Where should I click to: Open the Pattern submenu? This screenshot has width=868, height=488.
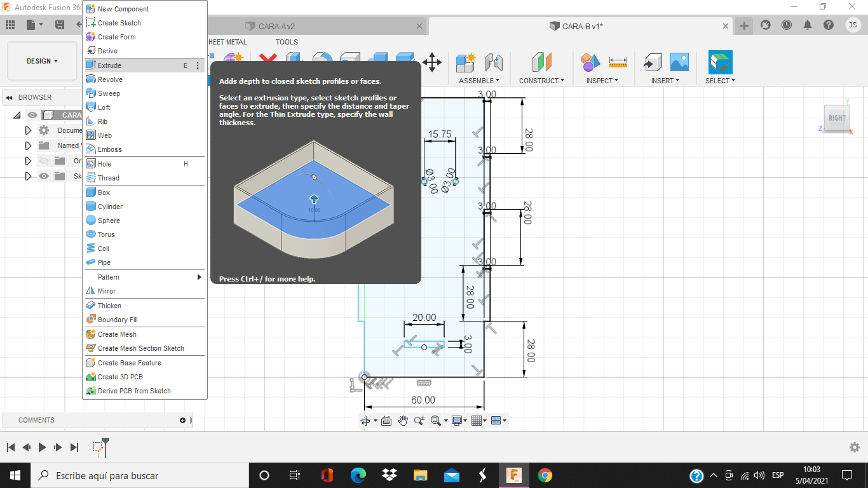coord(145,277)
